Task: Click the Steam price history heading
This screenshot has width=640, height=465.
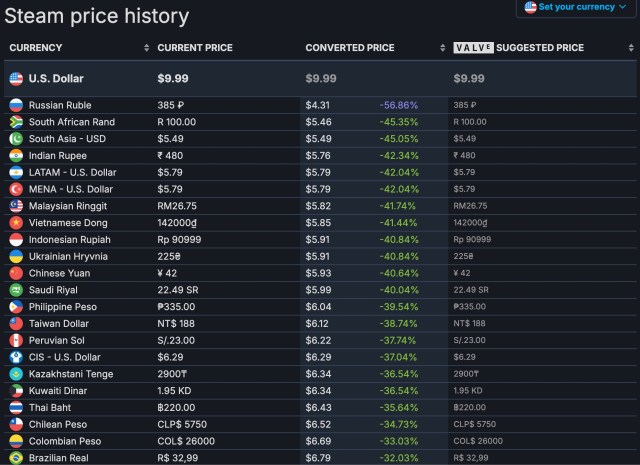Action: (x=97, y=16)
